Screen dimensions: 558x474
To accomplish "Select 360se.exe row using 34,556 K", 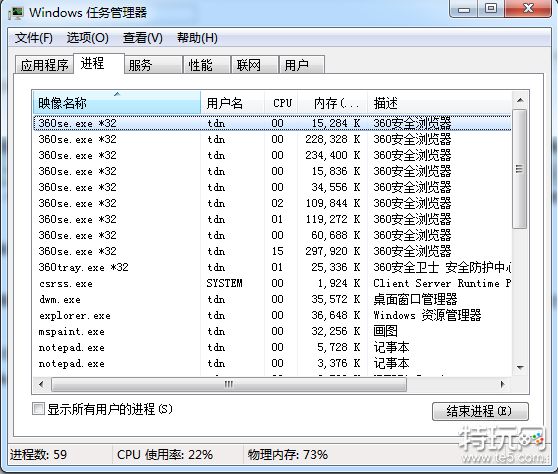I will click(x=272, y=187).
